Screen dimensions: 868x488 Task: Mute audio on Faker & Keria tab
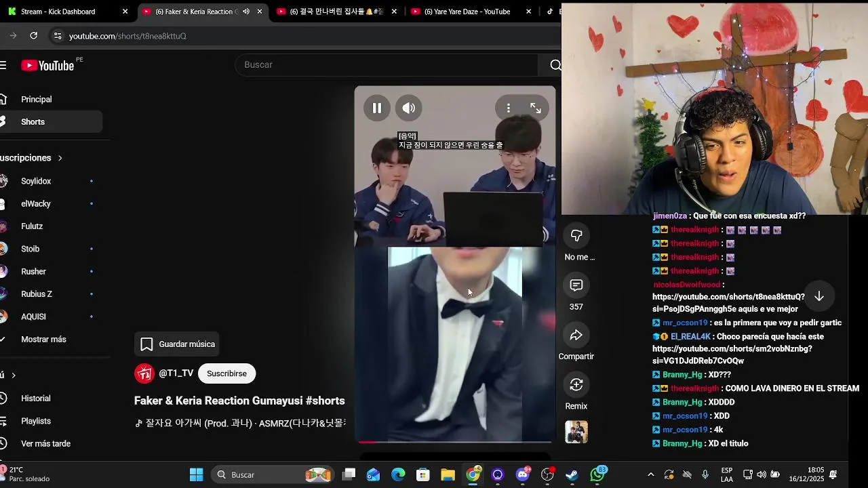(246, 12)
